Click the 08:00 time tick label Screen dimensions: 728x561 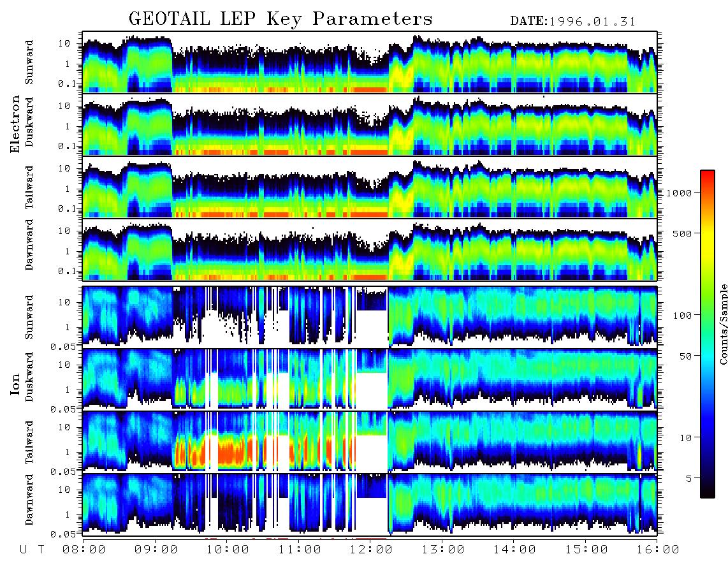coord(84,550)
